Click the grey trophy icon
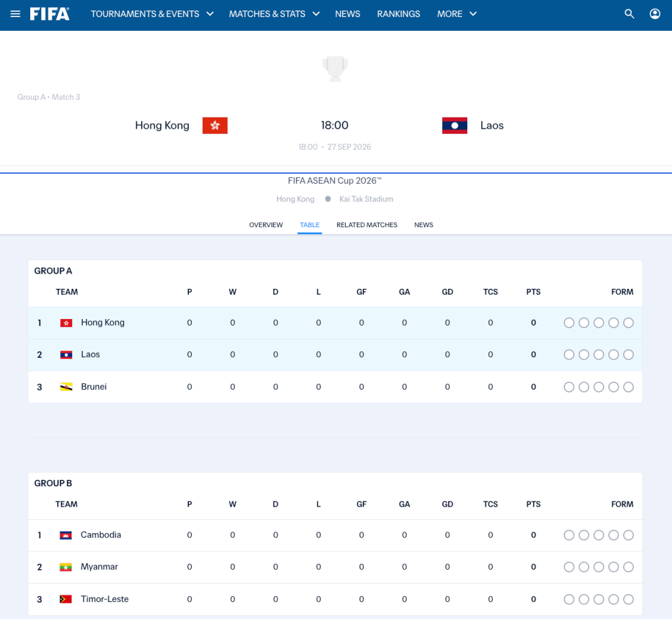672x619 pixels. point(335,68)
